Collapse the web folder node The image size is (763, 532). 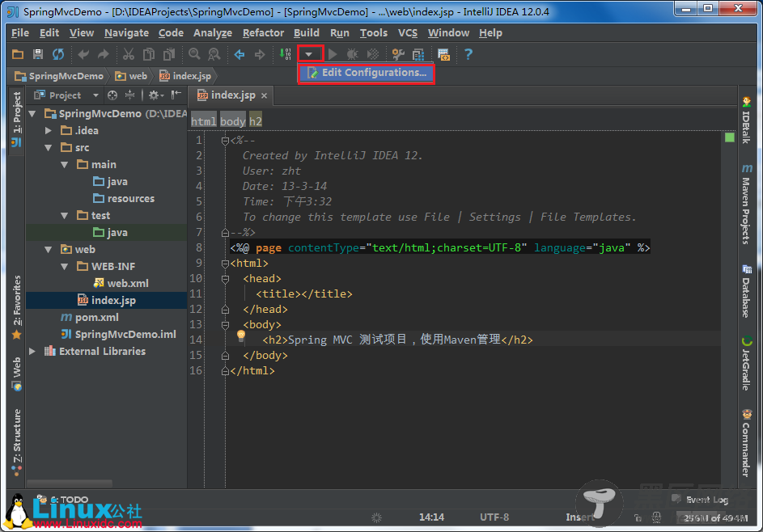pos(49,250)
